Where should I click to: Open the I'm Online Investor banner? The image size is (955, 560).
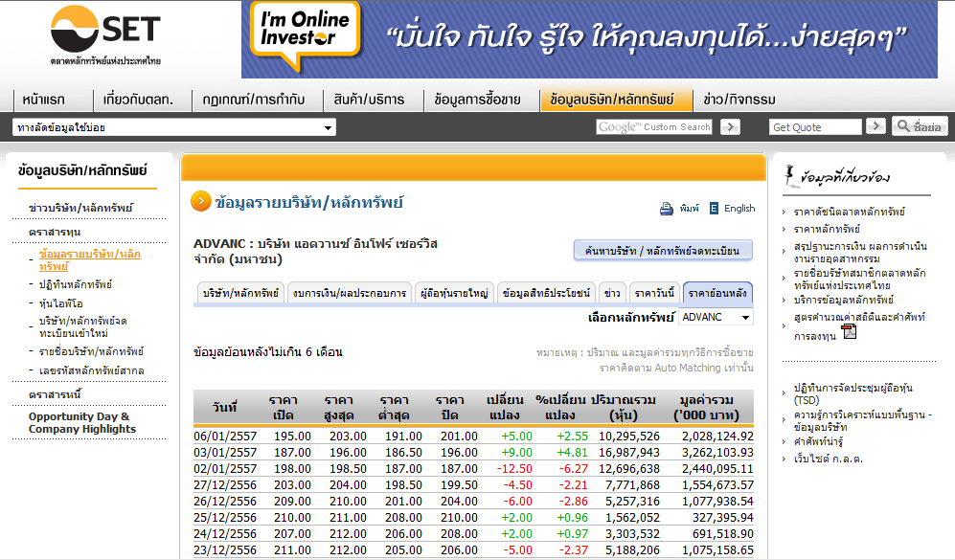589,39
